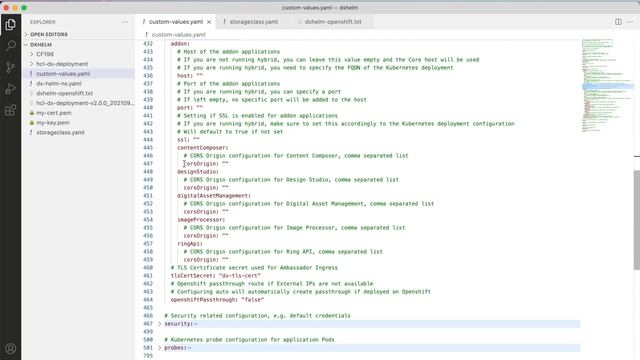
Task: Click the port value on line 440
Action: coord(200,108)
